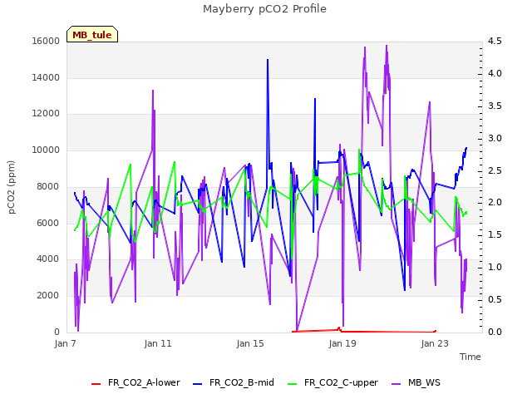The image size is (532, 399).
Task: Select the FR_CO2_B-mid legend label
Action: [242, 382]
